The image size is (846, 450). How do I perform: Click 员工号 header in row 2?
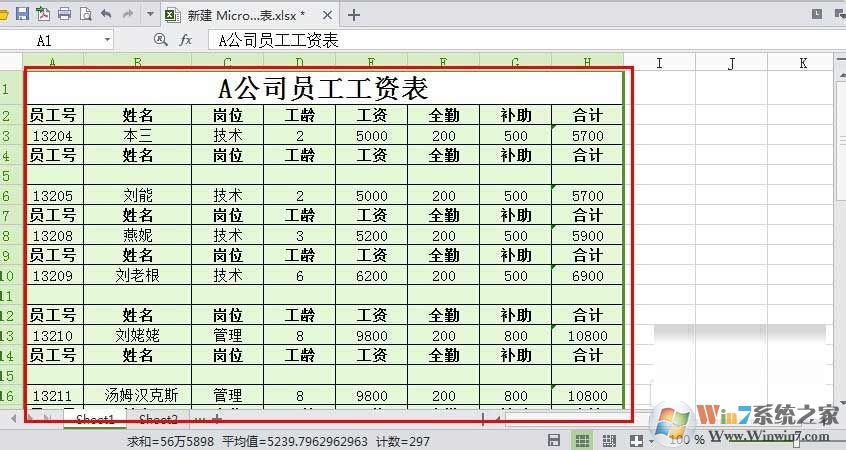[x=53, y=115]
